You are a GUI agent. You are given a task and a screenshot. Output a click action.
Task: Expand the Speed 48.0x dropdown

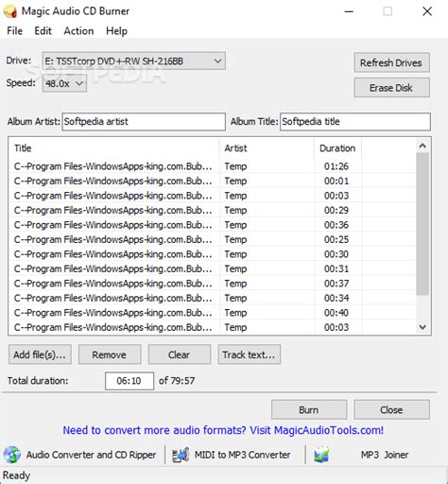pos(64,83)
